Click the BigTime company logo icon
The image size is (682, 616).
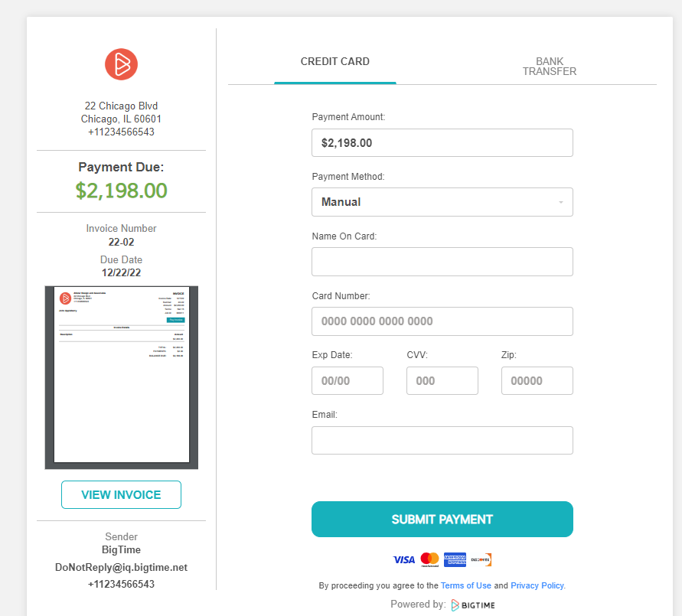tap(122, 64)
